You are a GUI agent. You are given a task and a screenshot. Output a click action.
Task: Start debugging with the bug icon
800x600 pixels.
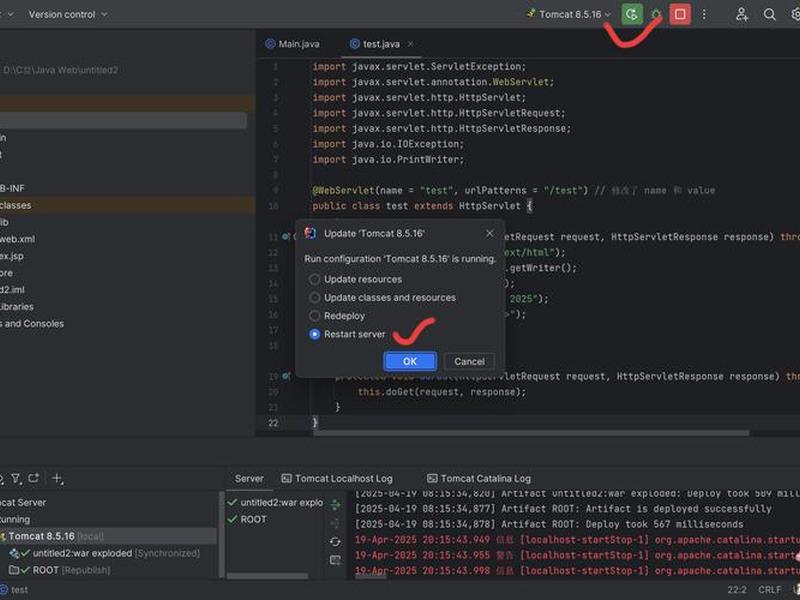pyautogui.click(x=656, y=14)
